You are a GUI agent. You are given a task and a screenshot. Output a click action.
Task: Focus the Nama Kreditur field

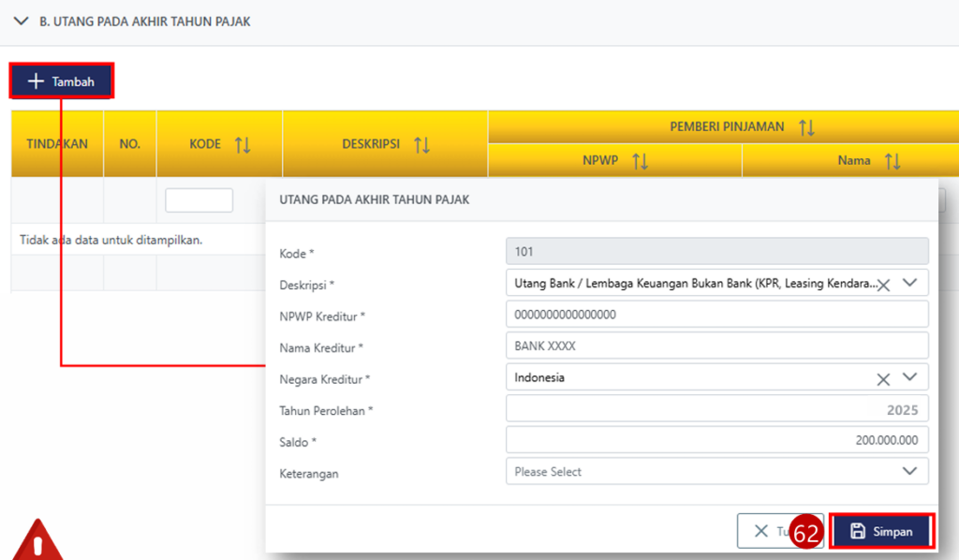(716, 346)
